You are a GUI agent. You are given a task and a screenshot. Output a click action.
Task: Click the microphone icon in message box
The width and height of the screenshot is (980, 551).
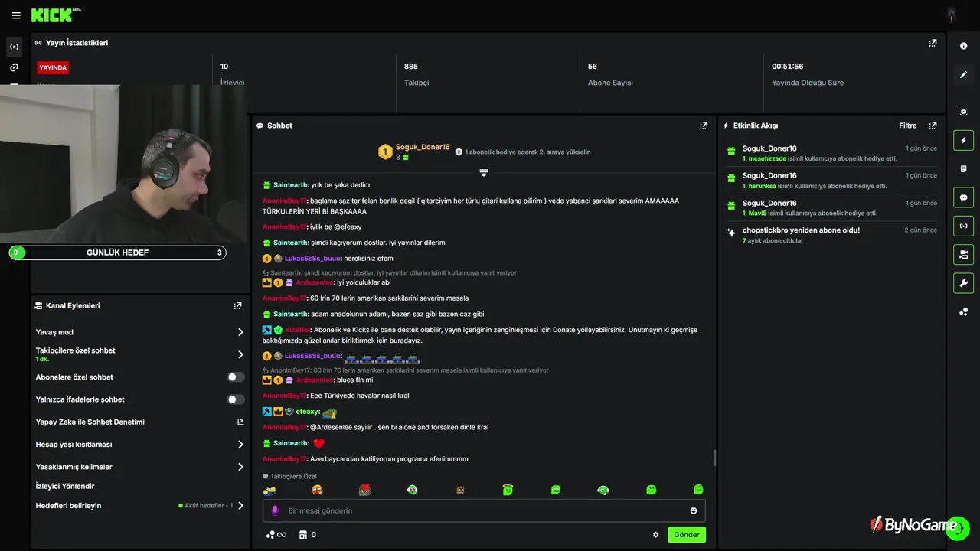pos(275,510)
